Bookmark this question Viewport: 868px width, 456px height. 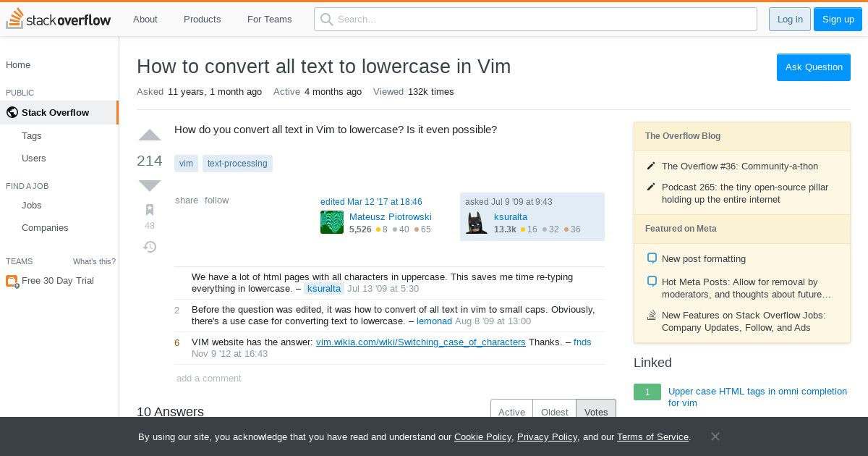150,210
